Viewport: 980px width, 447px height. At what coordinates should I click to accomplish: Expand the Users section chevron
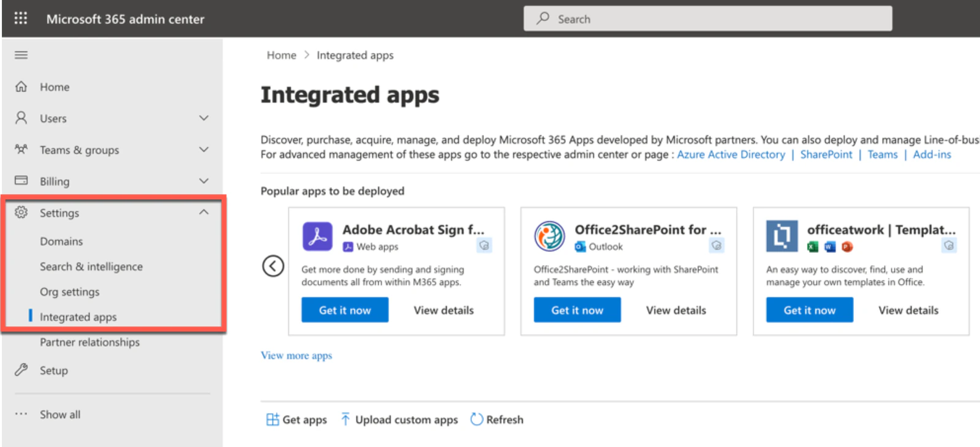click(x=204, y=118)
